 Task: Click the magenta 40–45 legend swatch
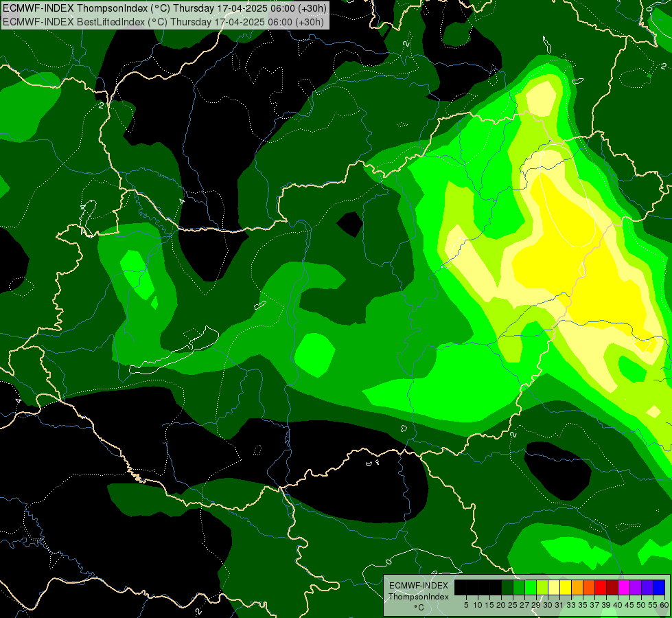(x=624, y=587)
